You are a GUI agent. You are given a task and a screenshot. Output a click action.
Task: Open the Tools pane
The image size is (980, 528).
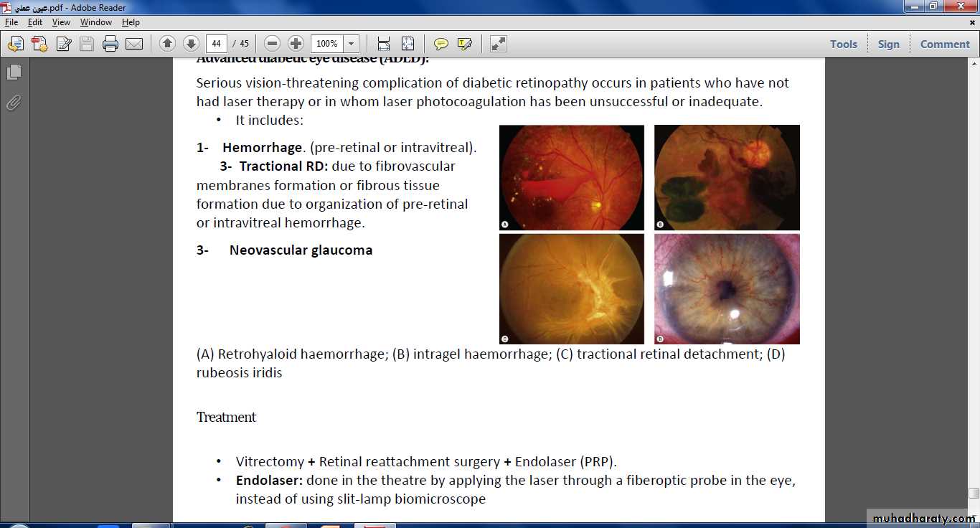[843, 44]
